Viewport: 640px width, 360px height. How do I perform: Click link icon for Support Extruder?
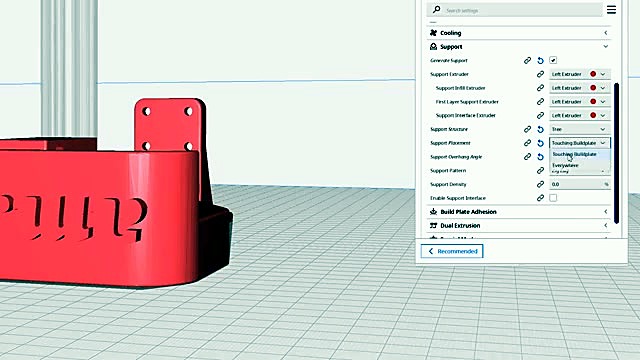pyautogui.click(x=540, y=74)
